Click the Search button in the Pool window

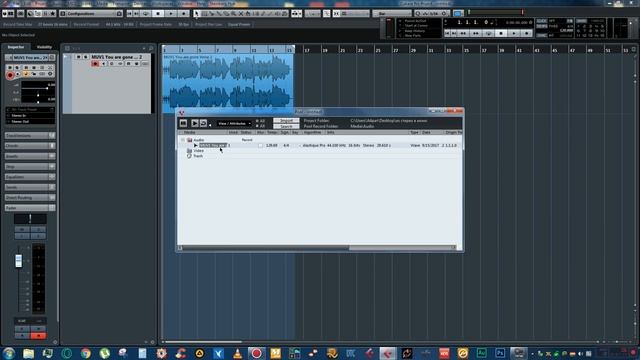[286, 127]
